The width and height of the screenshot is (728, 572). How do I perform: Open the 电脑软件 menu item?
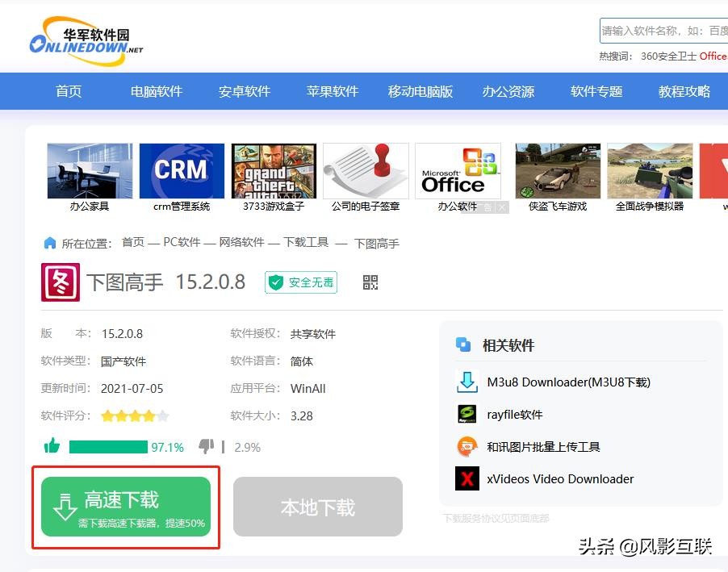pos(156,91)
